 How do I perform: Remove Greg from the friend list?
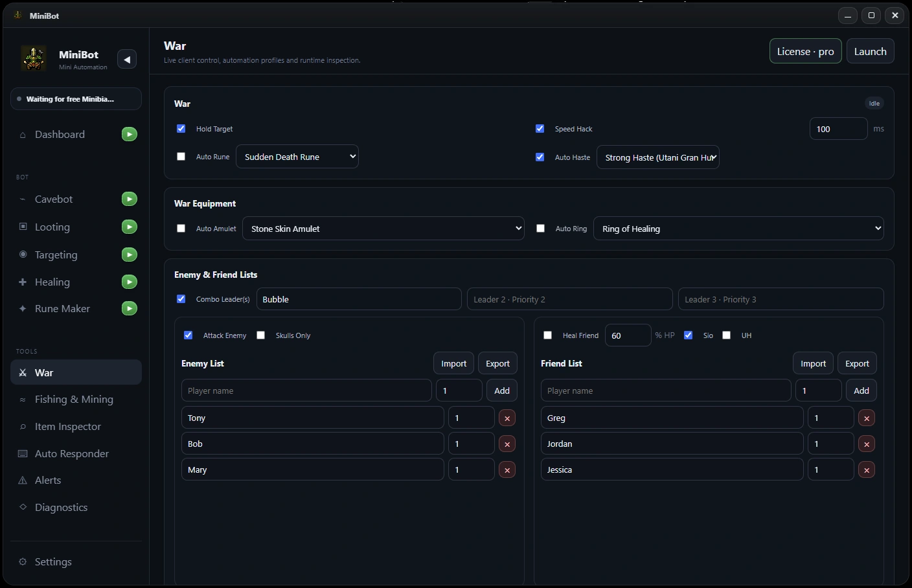867,418
